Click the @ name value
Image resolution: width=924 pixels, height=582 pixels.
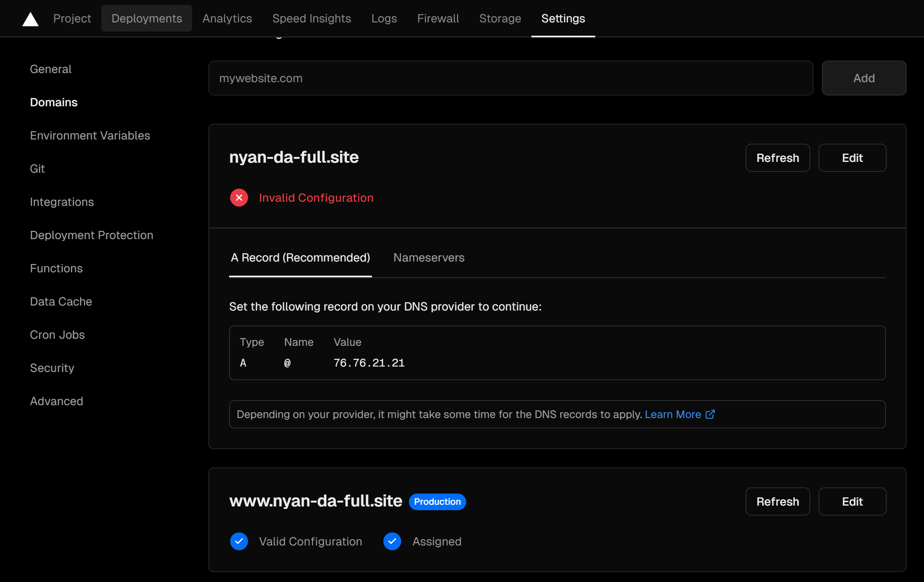(287, 363)
